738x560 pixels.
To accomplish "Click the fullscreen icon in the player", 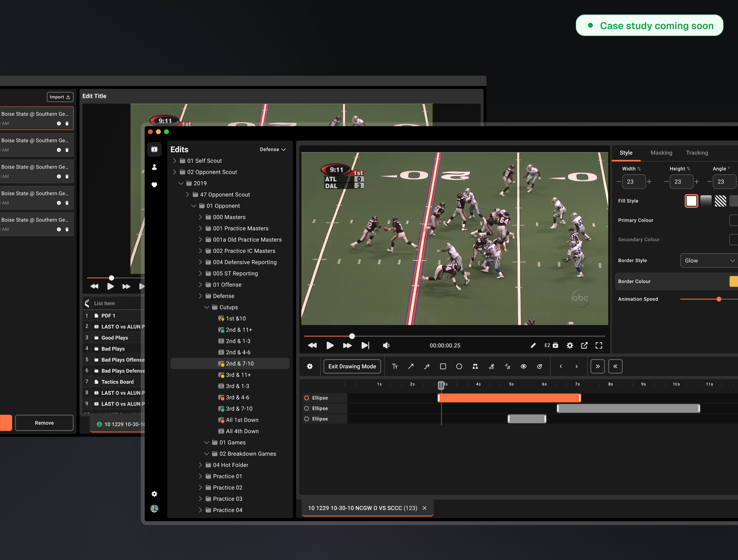I will 599,345.
